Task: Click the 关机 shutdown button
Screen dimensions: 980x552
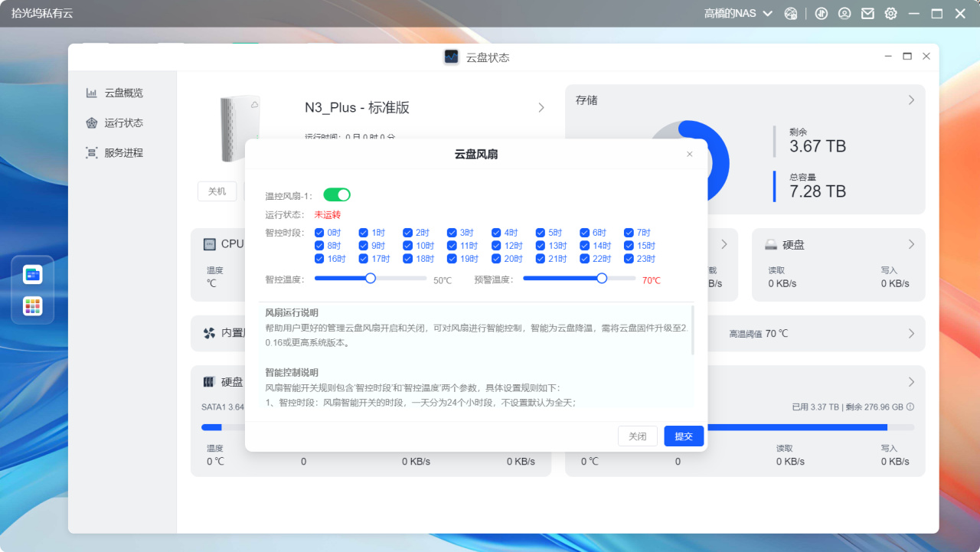Action: coord(217,191)
